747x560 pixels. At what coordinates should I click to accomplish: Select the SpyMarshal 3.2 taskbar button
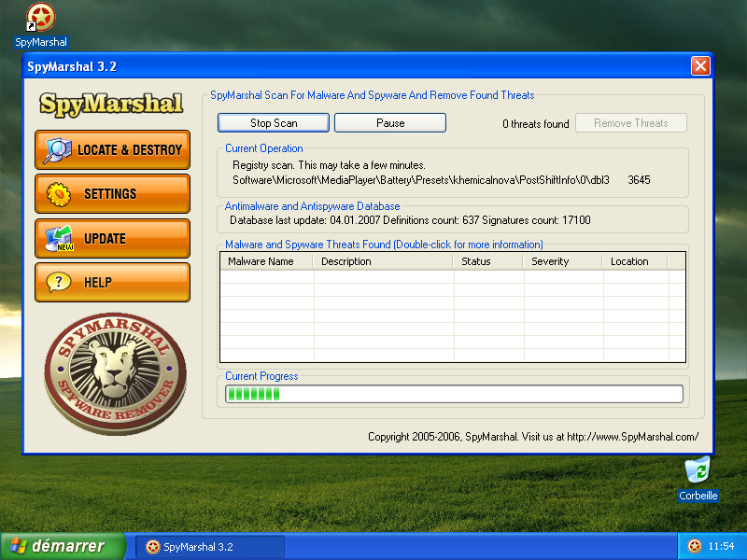pos(210,547)
